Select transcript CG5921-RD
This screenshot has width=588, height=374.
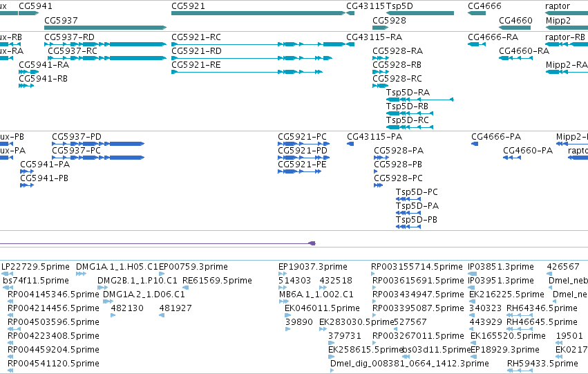[x=252, y=58]
